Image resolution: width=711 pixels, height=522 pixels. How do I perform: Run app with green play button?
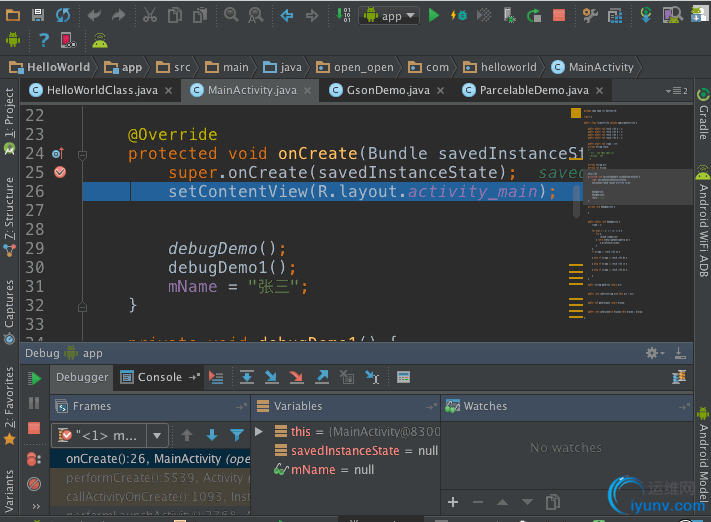(x=433, y=15)
